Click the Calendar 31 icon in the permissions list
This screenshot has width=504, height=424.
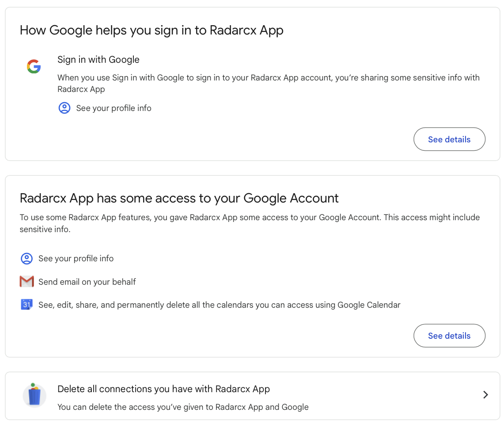(27, 304)
